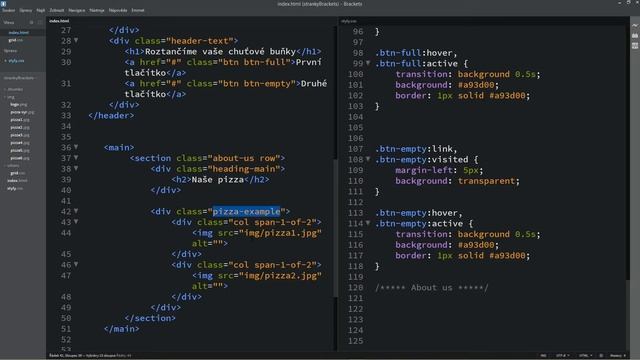Open the strankyBrackets project dropdown
The width and height of the screenshot is (640, 360).
pos(20,78)
